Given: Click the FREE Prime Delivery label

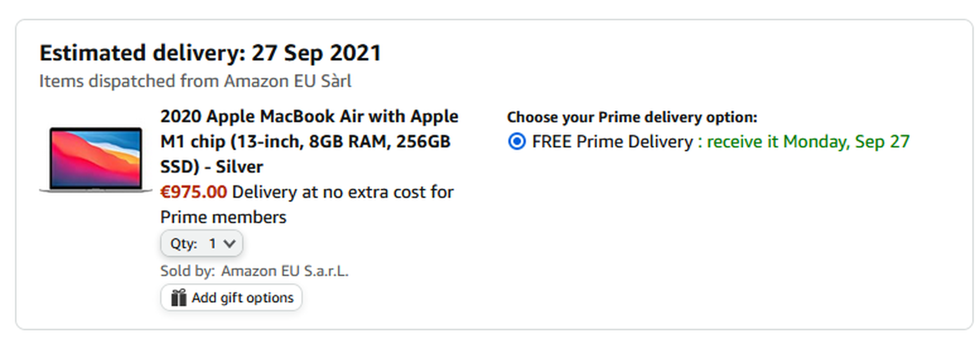Looking at the screenshot, I should click(x=612, y=142).
